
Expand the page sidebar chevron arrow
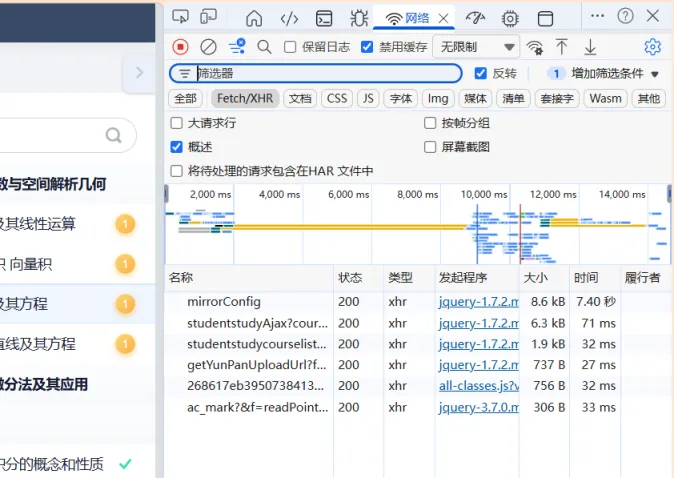tap(139, 72)
